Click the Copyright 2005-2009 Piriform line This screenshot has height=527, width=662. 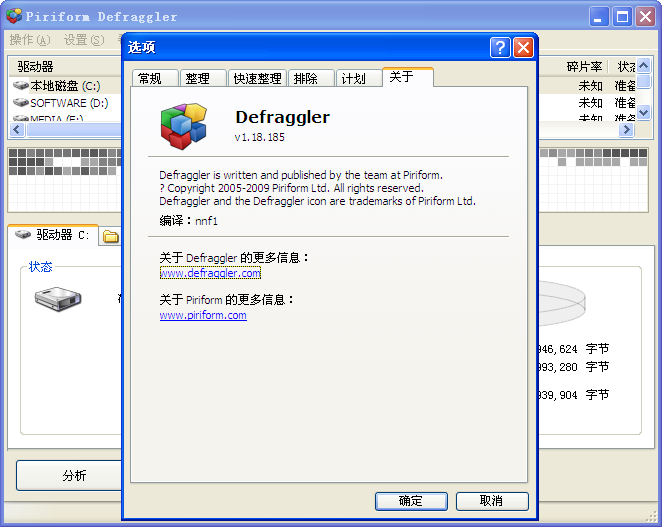pos(291,188)
